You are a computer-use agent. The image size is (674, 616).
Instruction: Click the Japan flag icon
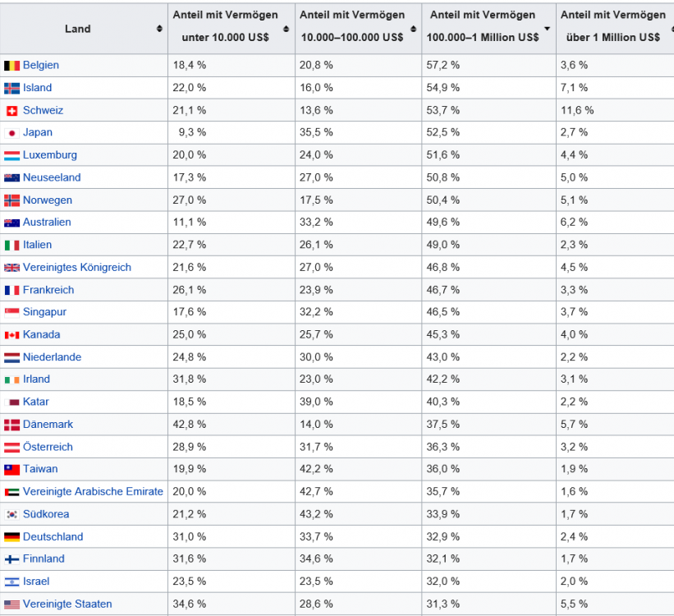[11, 133]
